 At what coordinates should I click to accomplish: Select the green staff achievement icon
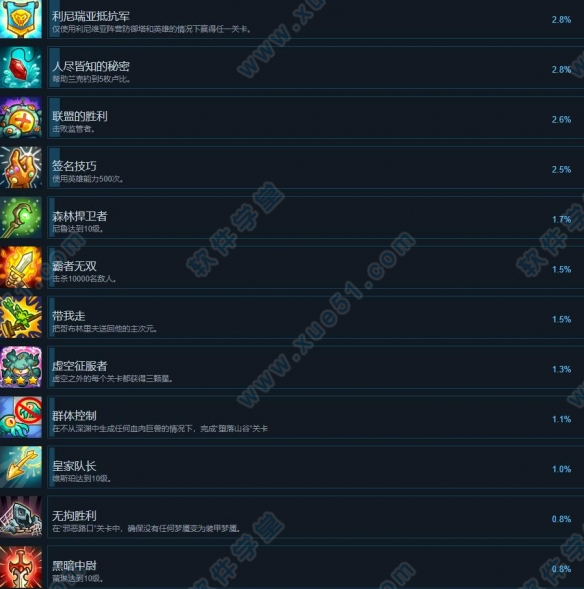[21, 217]
